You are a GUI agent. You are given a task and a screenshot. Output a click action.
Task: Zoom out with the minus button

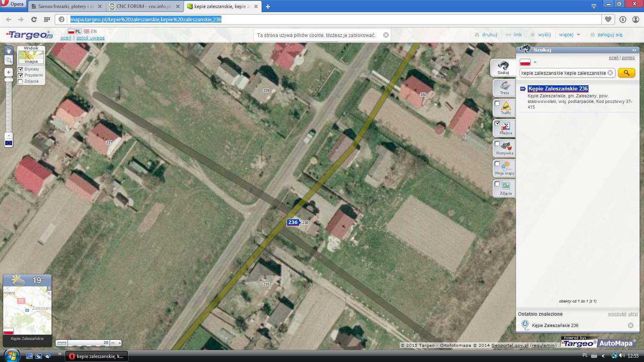click(8, 136)
